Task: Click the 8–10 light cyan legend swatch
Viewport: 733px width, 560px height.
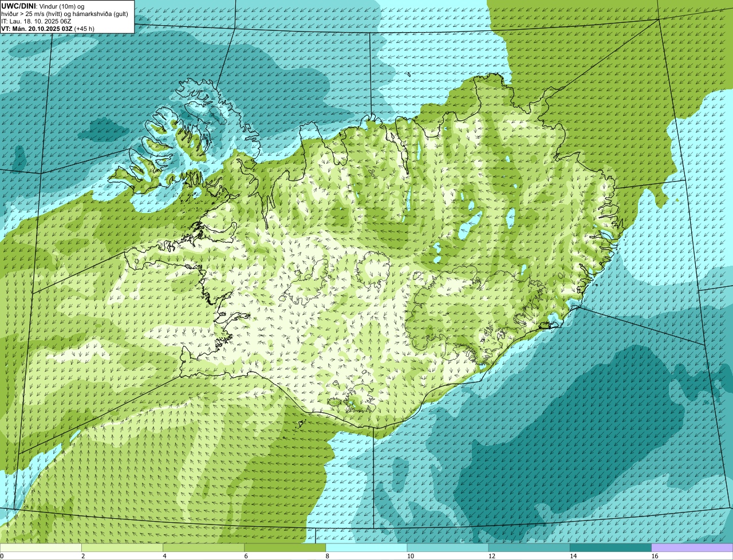Action: 366,548
